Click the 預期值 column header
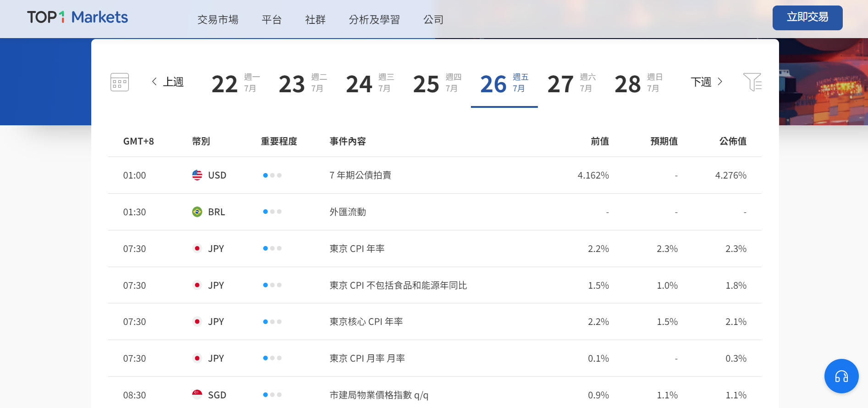Image resolution: width=868 pixels, height=408 pixels. (x=664, y=141)
